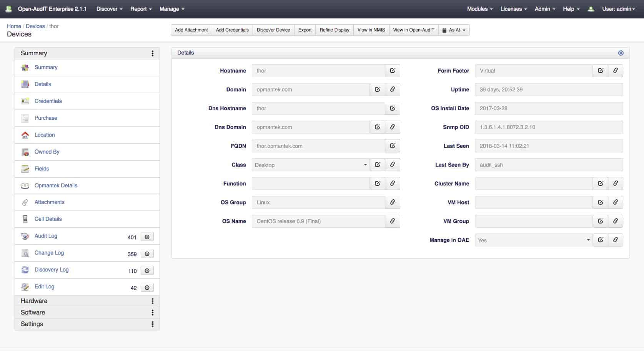This screenshot has width=644, height=351.
Task: Open Manage in OAE dropdown showing Yes
Action: point(534,240)
